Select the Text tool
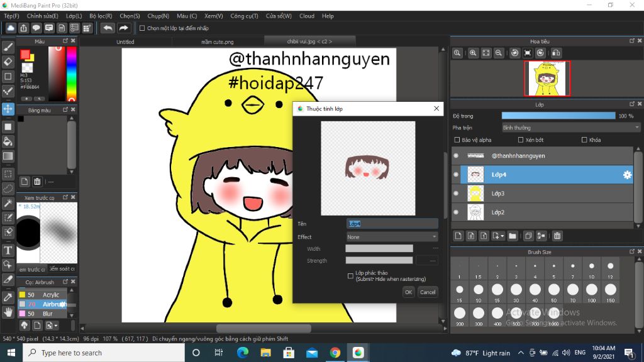 (x=8, y=250)
